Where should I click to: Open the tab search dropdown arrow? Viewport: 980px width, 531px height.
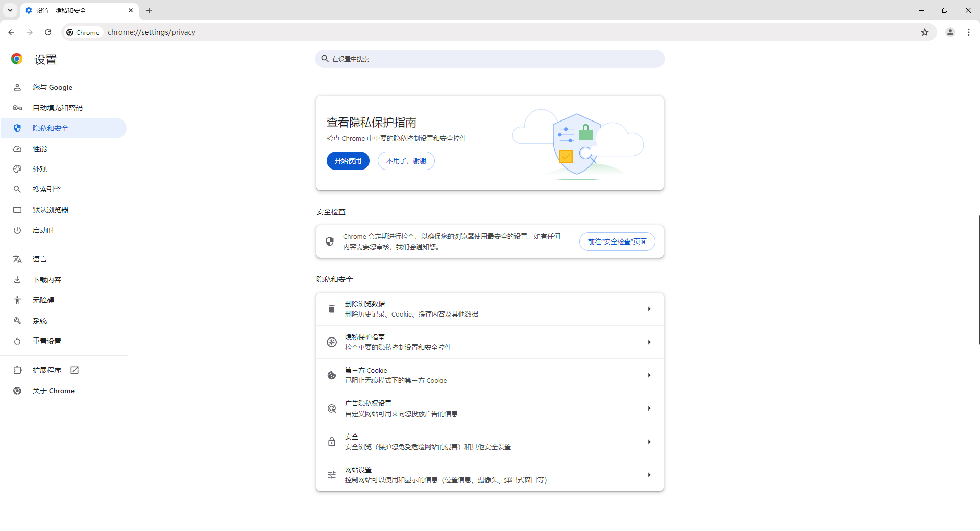tap(10, 10)
